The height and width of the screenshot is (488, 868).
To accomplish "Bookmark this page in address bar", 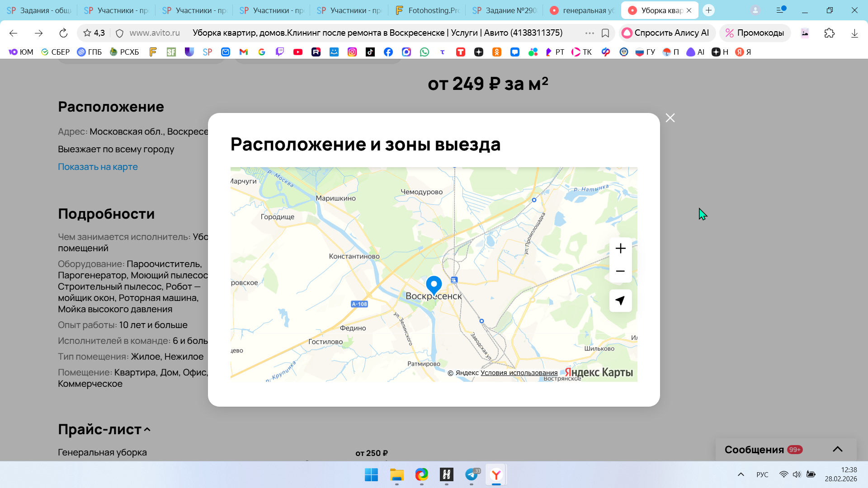I will 605,33.
